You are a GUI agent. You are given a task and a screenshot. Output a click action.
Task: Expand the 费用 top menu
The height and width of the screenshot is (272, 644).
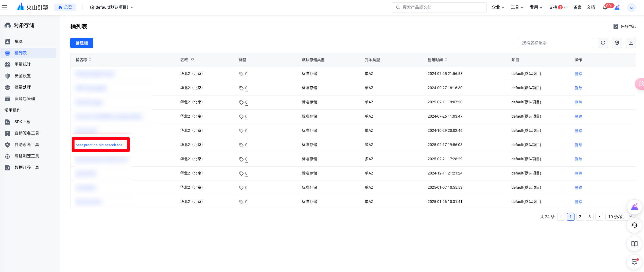(x=536, y=7)
